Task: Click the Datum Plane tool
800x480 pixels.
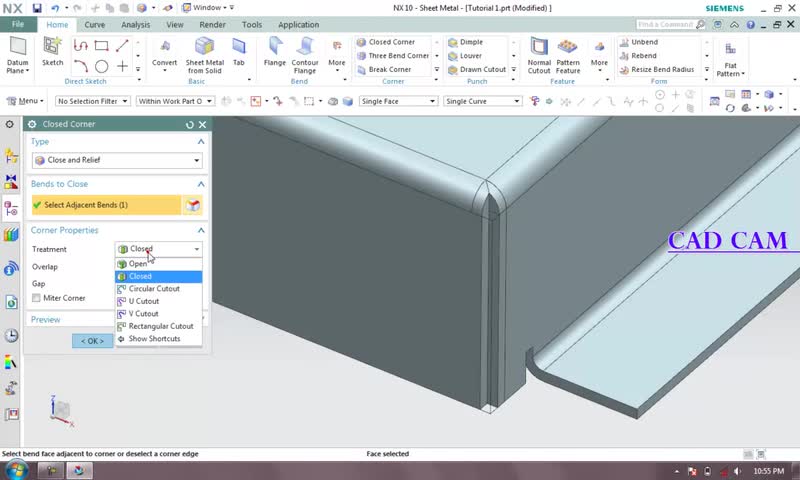Action: pos(17,55)
